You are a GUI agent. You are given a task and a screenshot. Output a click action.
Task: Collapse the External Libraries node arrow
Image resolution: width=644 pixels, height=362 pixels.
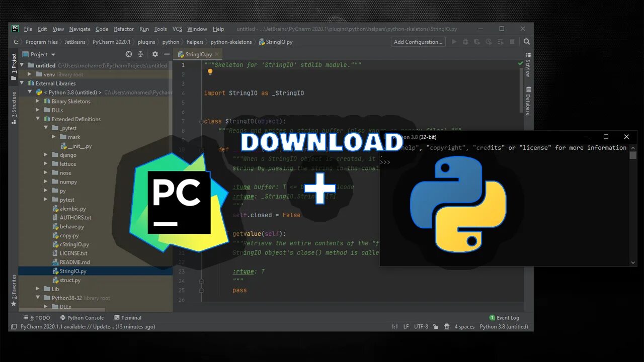(x=22, y=83)
